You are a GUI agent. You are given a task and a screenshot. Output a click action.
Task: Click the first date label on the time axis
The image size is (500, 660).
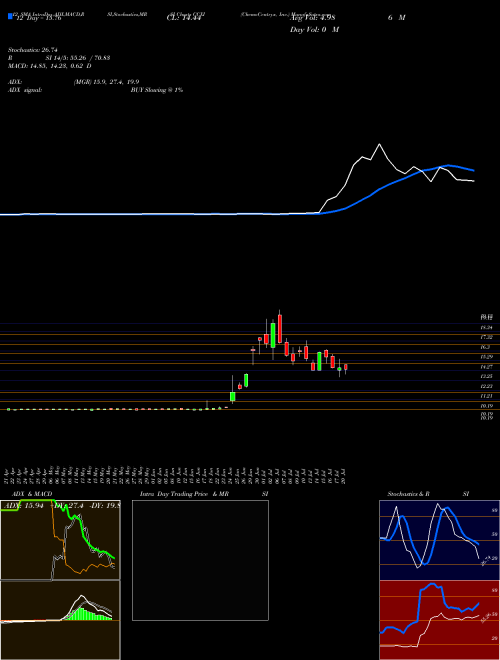[6, 476]
